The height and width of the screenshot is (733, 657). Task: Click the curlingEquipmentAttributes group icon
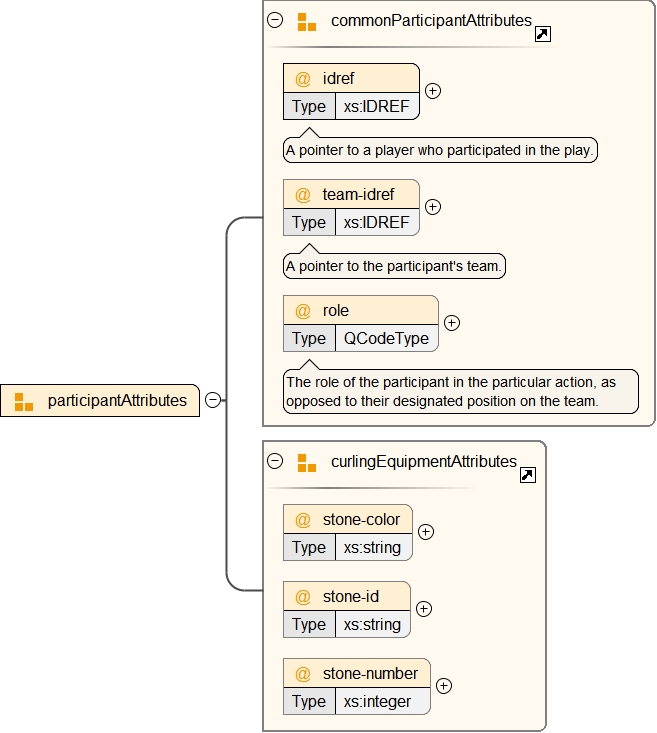(307, 462)
